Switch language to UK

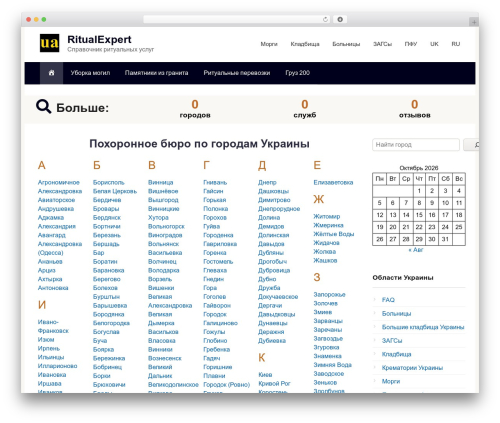(434, 44)
